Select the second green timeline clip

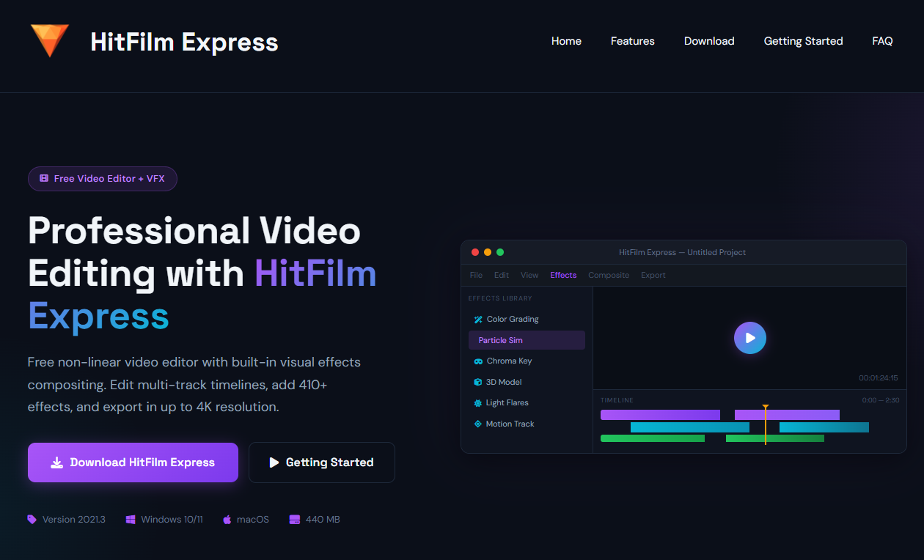pos(775,438)
